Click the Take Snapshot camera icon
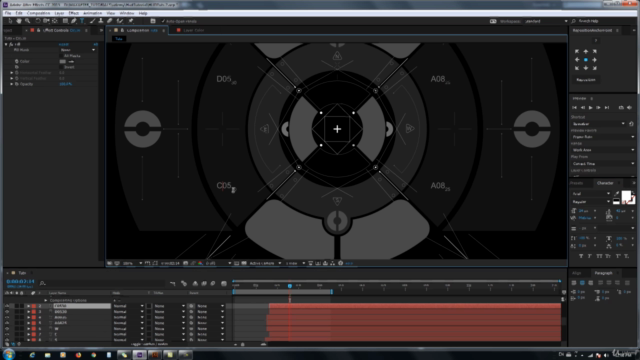Screen dimensions: 640x360 point(185,263)
